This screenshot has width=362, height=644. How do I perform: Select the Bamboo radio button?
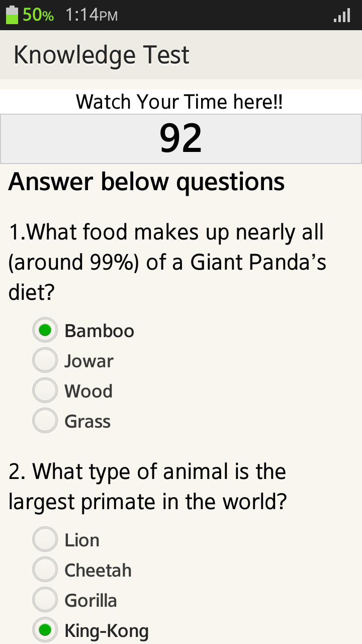click(x=45, y=331)
